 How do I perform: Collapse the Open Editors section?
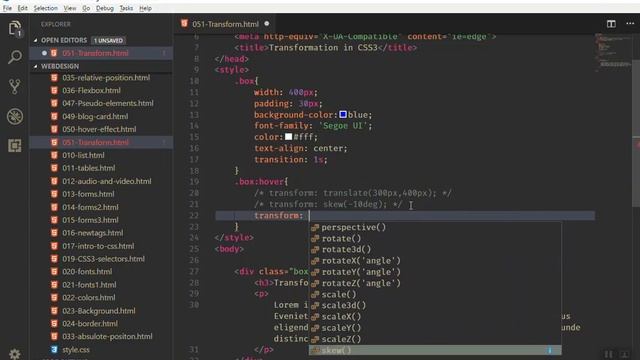tap(36, 40)
